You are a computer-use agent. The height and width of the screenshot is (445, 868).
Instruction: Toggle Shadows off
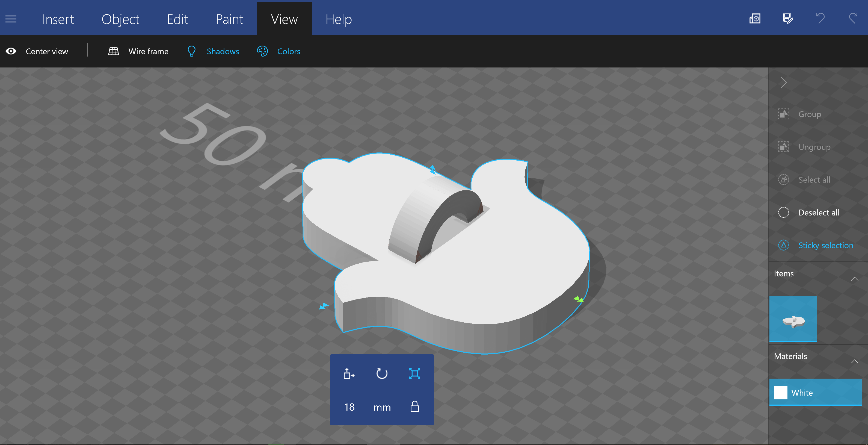222,51
